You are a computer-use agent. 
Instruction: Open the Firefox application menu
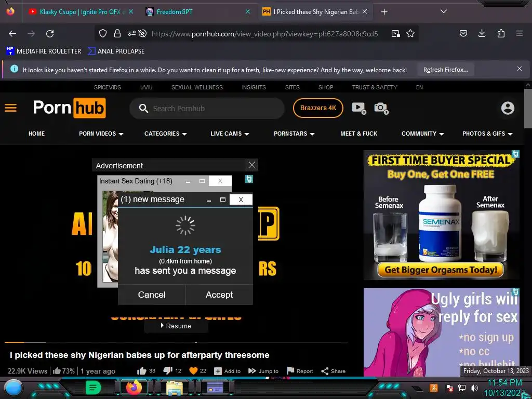point(520,33)
